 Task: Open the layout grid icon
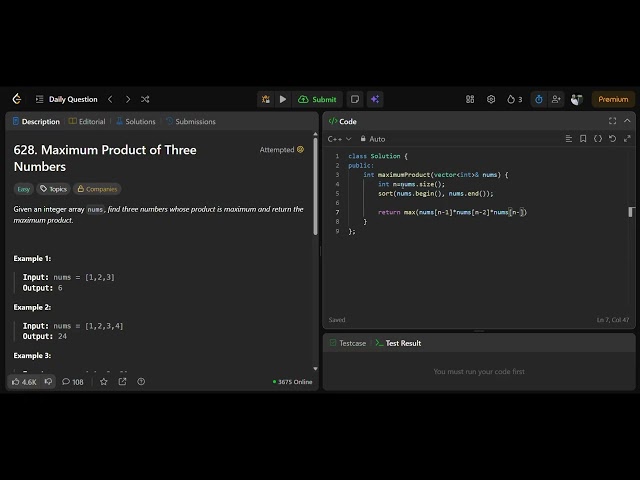pos(470,99)
